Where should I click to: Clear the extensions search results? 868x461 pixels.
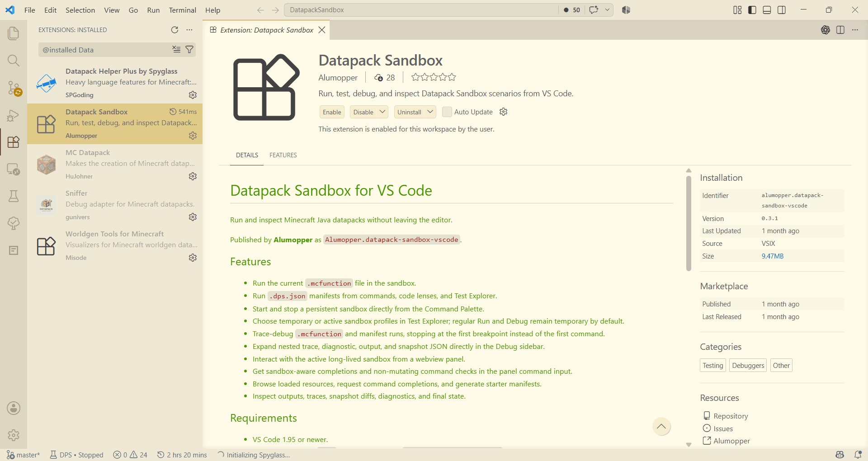(x=176, y=50)
